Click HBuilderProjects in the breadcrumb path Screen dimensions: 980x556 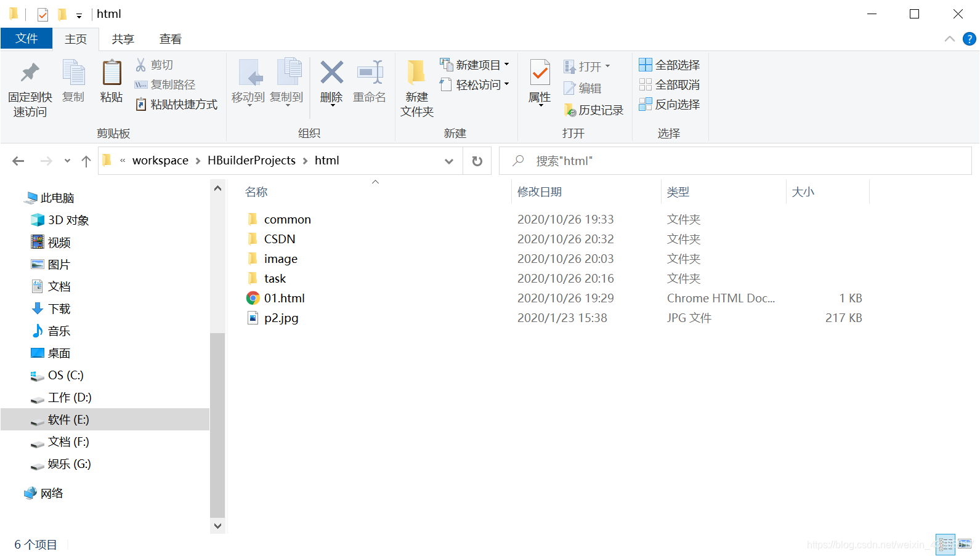251,161
